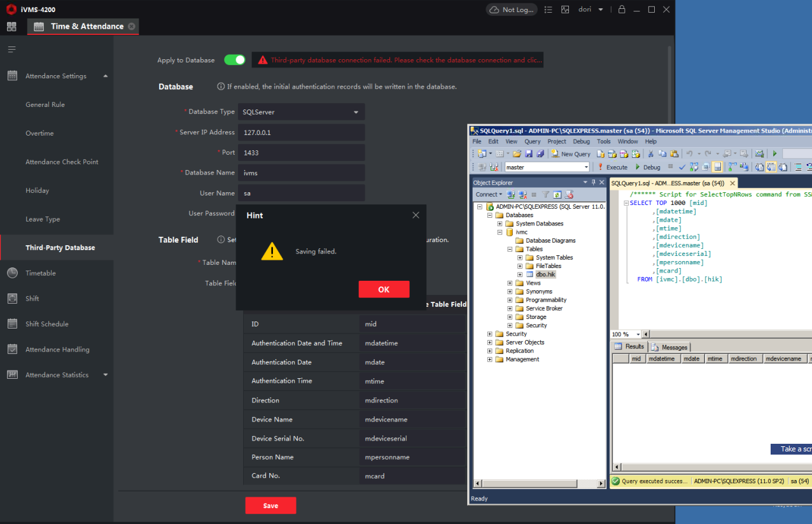Toggle the Apply to Database switch off
Viewport: 812px width, 524px height.
click(x=235, y=60)
